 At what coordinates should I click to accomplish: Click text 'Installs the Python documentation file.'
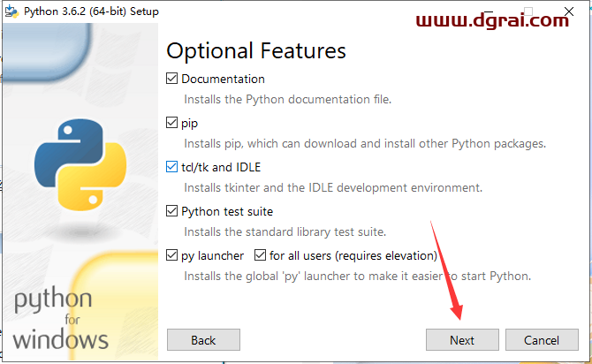(x=288, y=99)
